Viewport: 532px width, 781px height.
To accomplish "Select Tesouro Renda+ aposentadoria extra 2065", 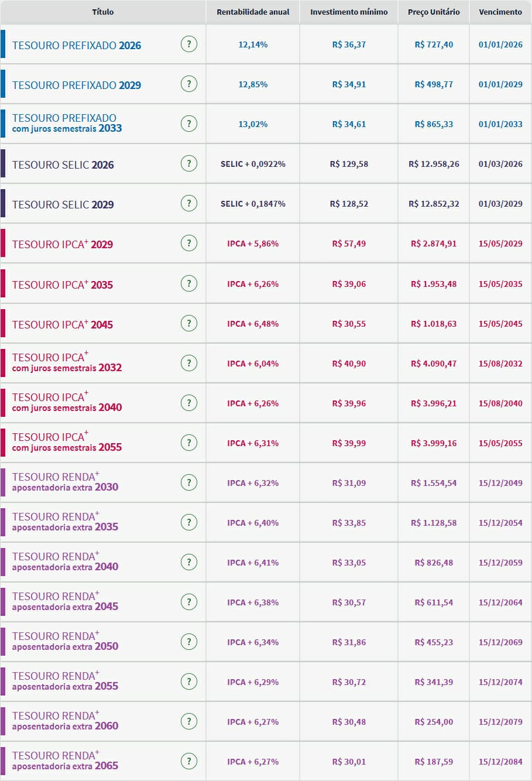I will pos(66,760).
